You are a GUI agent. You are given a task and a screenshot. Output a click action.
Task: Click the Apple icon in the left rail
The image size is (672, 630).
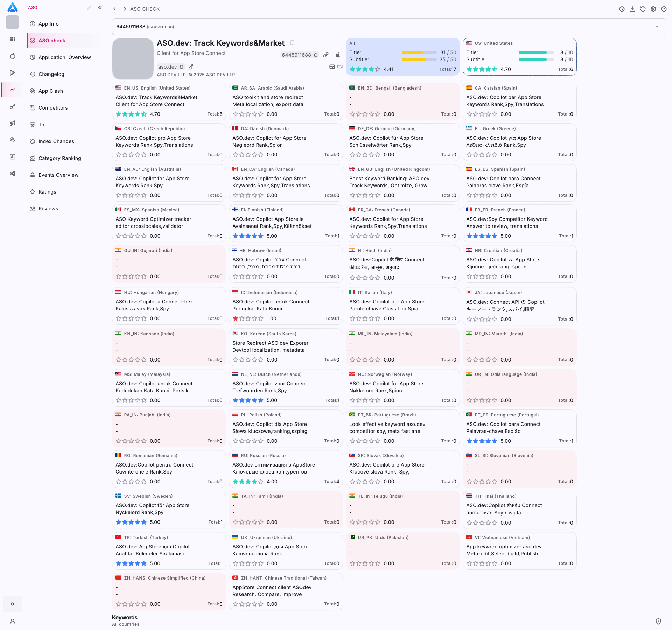click(x=13, y=56)
